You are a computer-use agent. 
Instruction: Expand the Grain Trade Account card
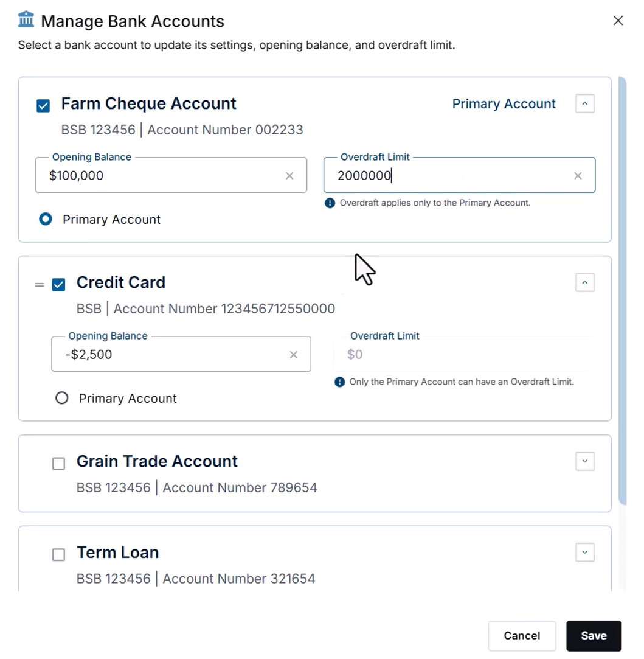click(x=585, y=461)
